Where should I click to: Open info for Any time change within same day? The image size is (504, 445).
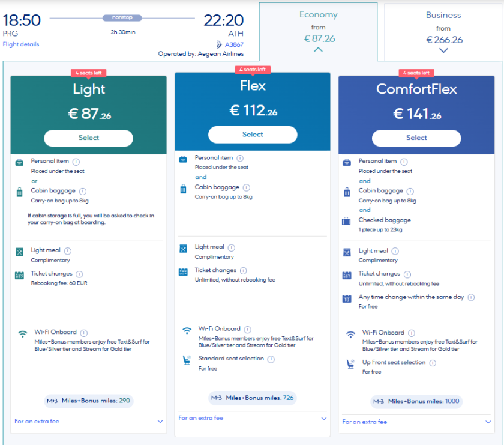(471, 297)
